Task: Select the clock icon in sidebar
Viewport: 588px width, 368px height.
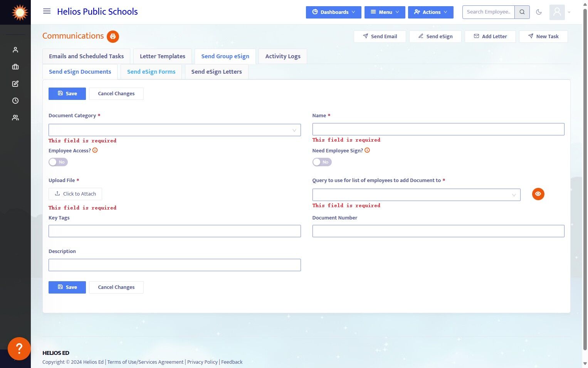Action: 15,101
